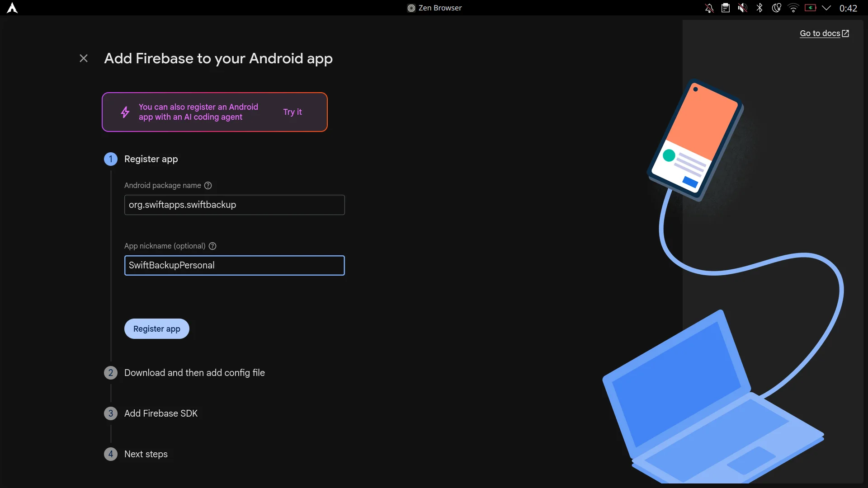The image size is (868, 488).
Task: Click the Register app button
Action: pos(156,328)
